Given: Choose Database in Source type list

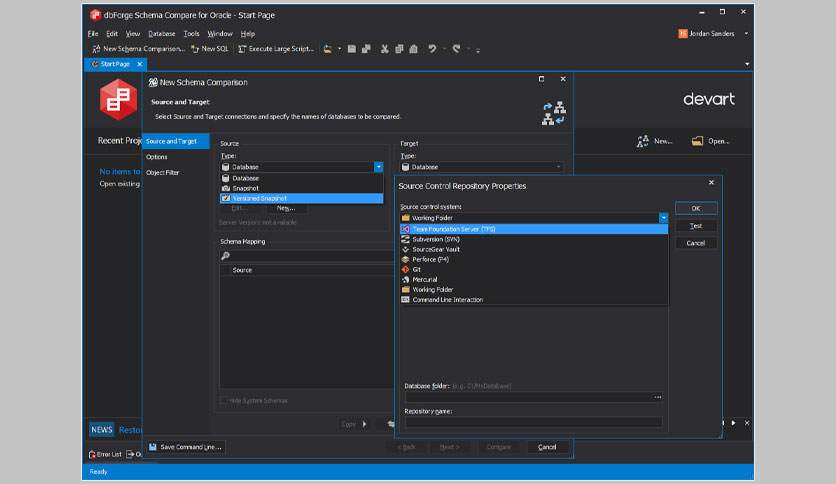Looking at the screenshot, I should [x=301, y=178].
